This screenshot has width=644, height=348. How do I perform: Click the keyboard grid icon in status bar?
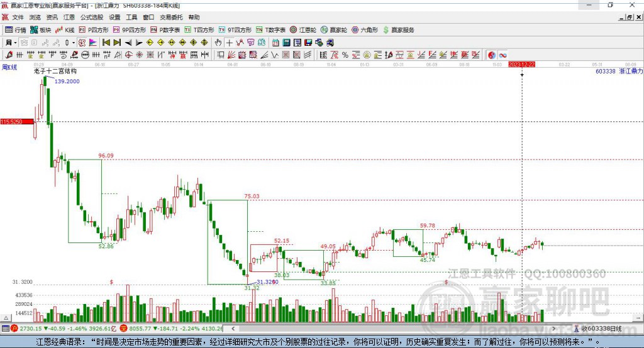pyautogui.click(x=5, y=329)
